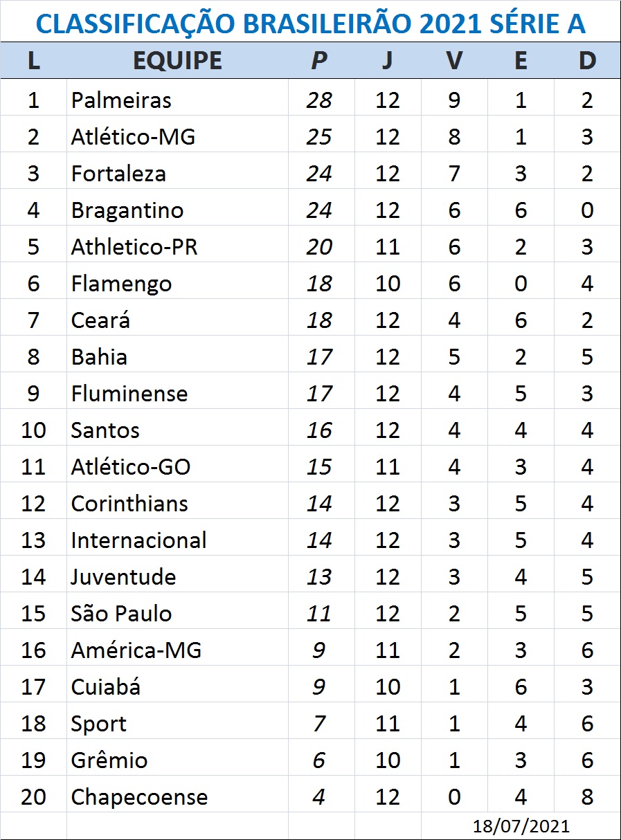Select the Grêmio team cell
This screenshot has height=840, width=621.
point(109,760)
